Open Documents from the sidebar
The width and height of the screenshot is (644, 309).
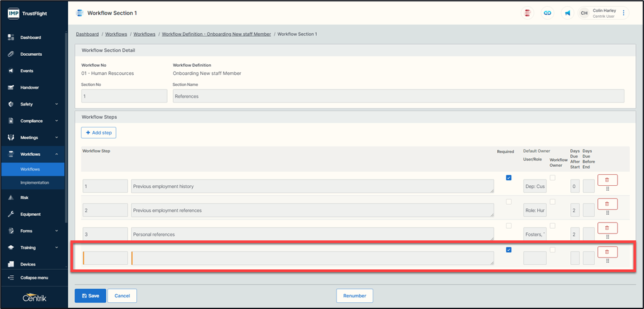(31, 54)
